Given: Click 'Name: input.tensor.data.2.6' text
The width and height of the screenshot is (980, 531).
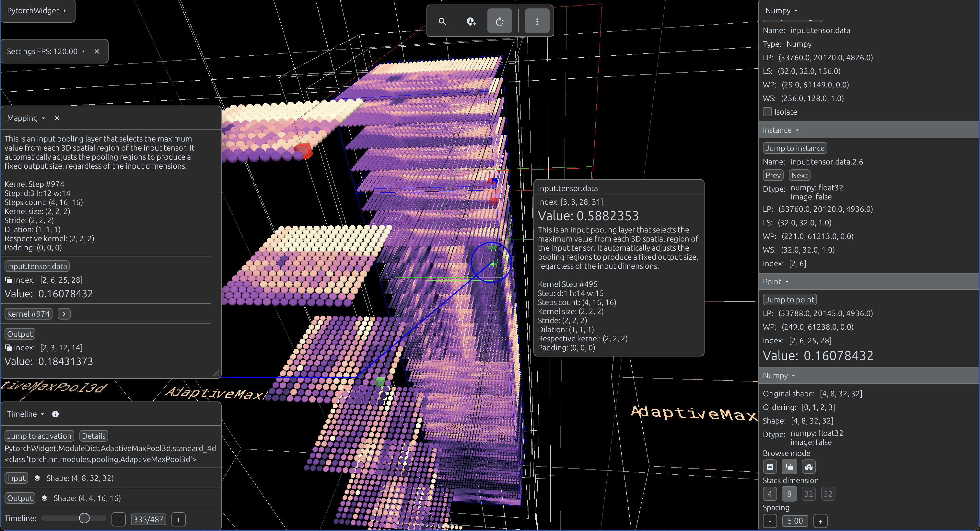Looking at the screenshot, I should [x=812, y=162].
